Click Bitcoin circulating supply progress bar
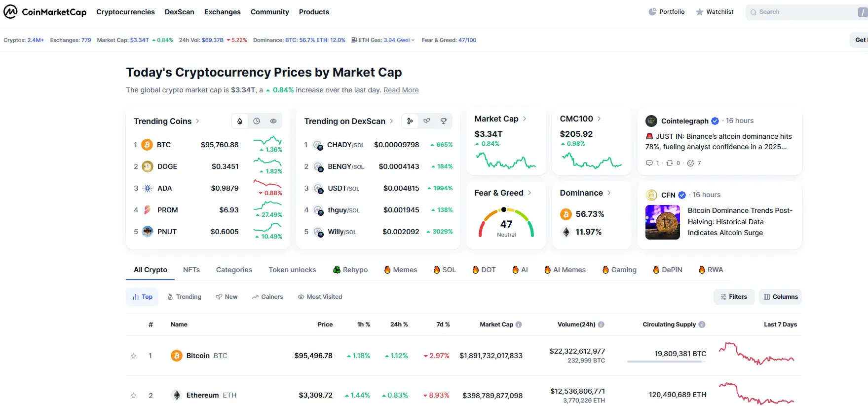868x406 pixels. 667,362
